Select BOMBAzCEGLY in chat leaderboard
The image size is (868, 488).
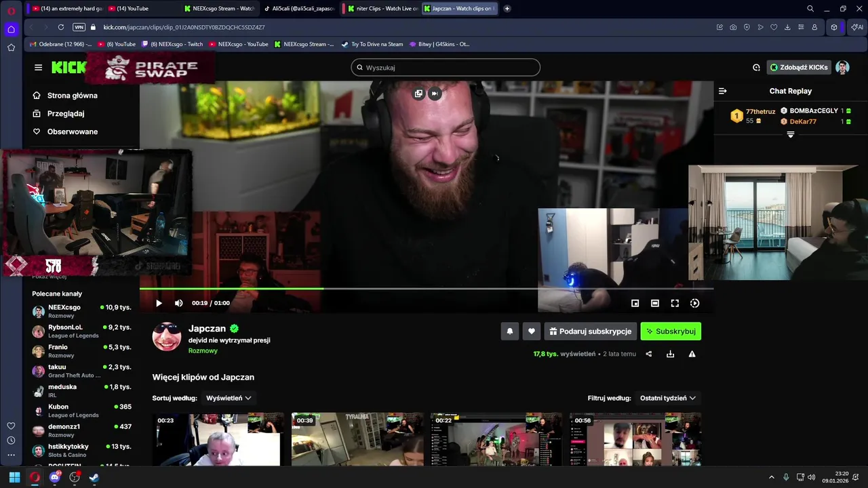(x=814, y=110)
